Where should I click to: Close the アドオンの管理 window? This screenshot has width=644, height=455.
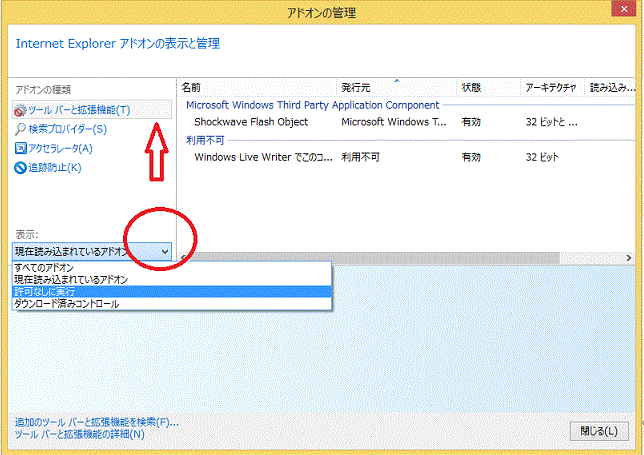[x=624, y=9]
